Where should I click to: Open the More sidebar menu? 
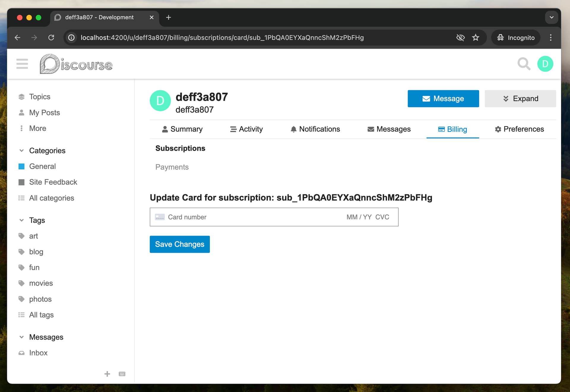tap(37, 128)
